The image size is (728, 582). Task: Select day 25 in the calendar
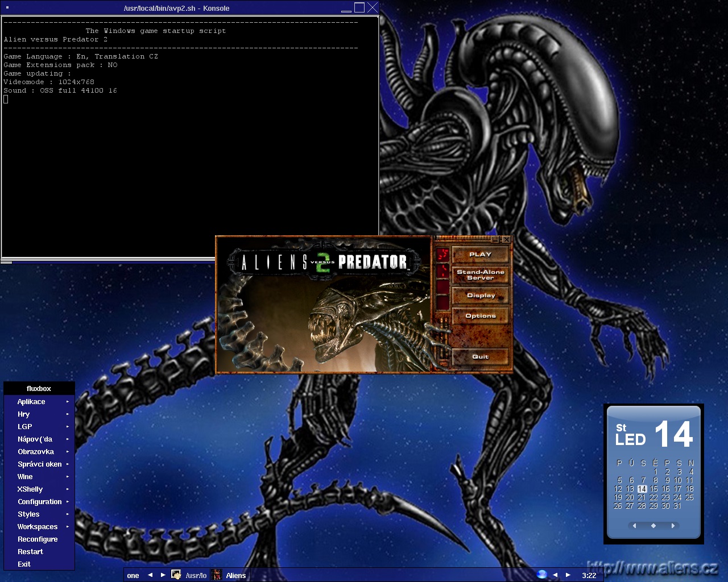[689, 497]
